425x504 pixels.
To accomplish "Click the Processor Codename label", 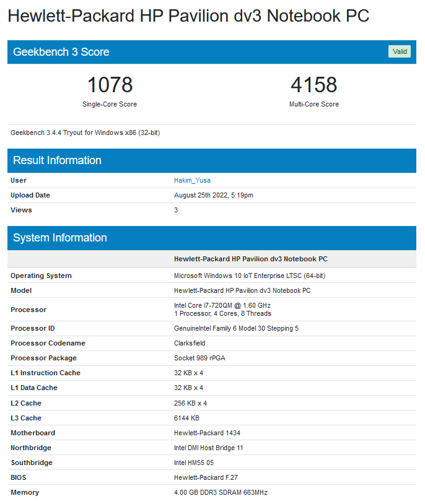I will (x=48, y=343).
